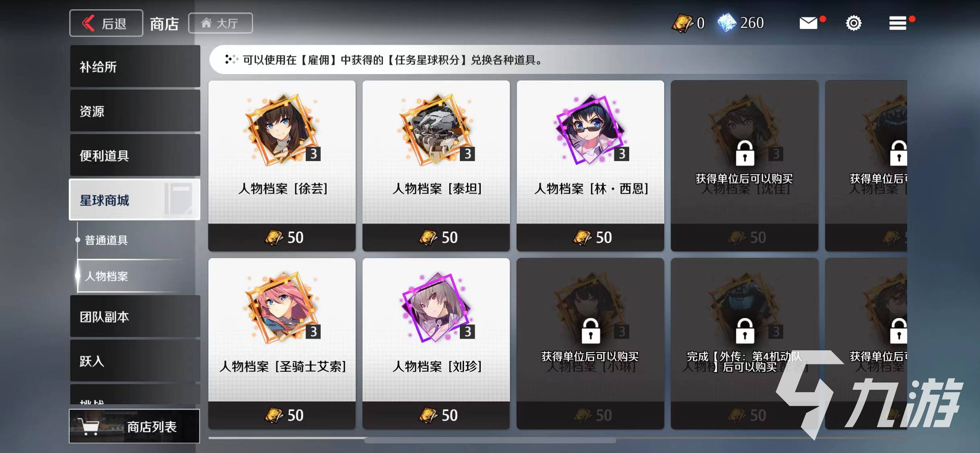Click the padlock on locked 沈佳 archive
This screenshot has height=453, width=980.
745,153
